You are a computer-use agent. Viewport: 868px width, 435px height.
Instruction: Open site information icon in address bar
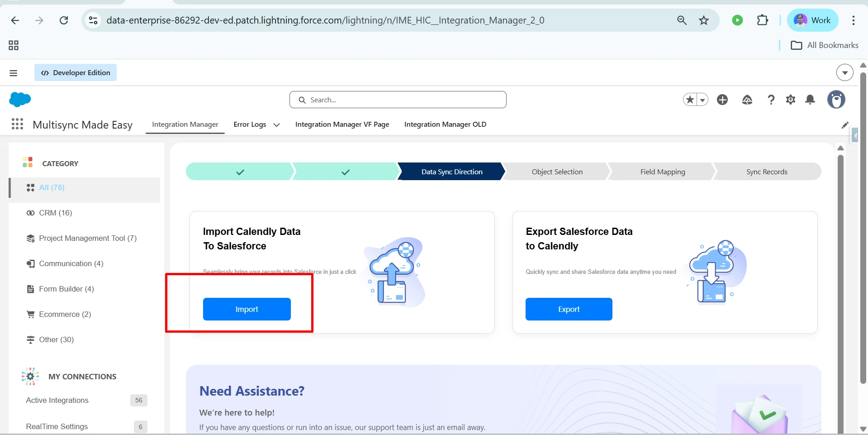click(93, 20)
